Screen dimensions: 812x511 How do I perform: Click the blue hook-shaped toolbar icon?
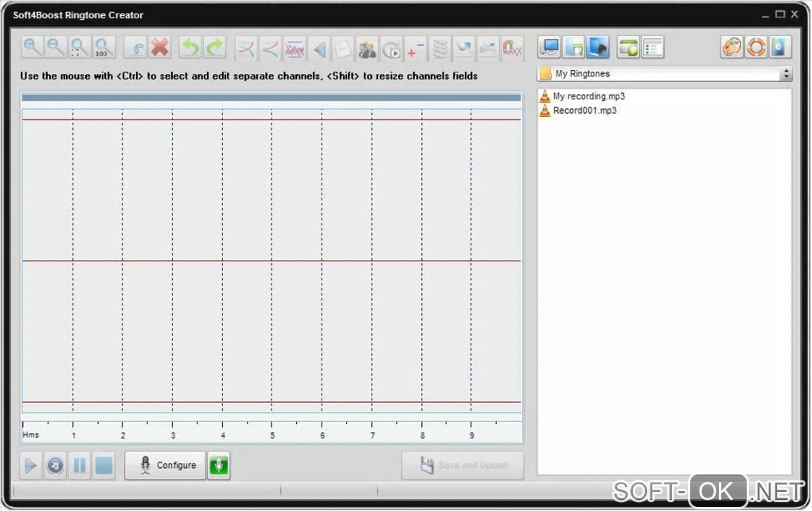(136, 48)
